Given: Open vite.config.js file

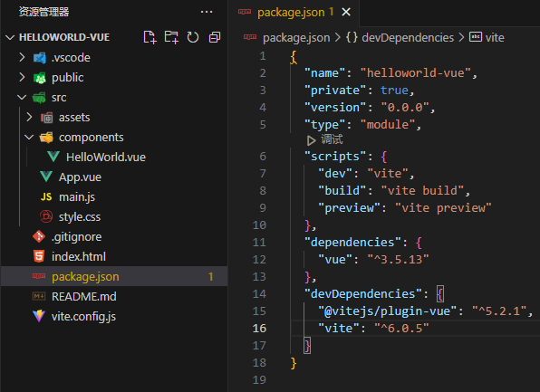Looking at the screenshot, I should (83, 316).
